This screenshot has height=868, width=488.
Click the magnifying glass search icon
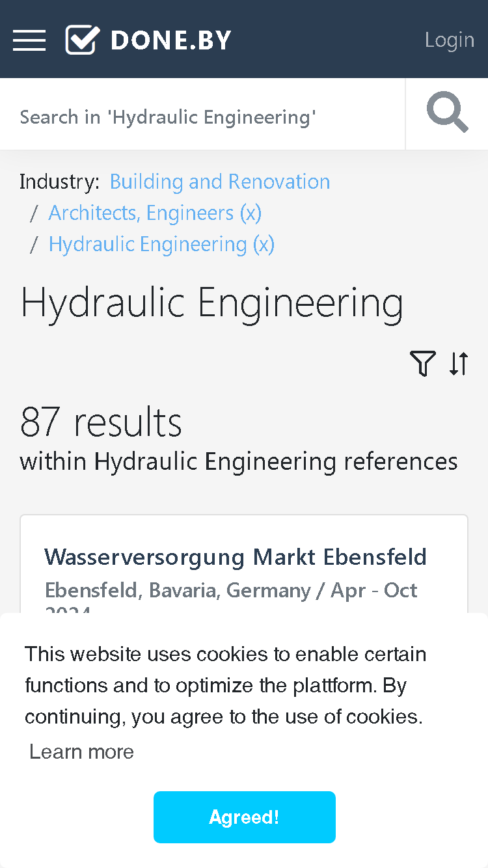tap(447, 113)
